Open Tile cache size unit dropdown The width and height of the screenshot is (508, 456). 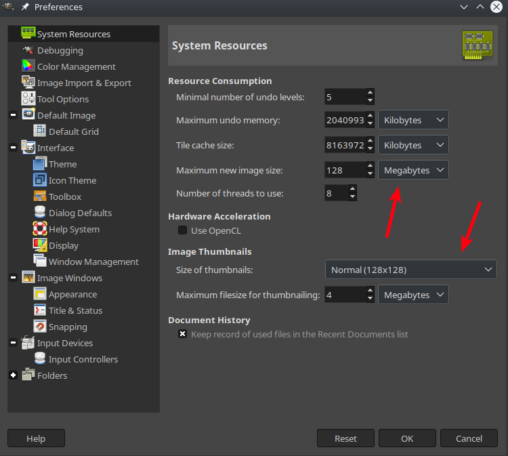tap(413, 145)
